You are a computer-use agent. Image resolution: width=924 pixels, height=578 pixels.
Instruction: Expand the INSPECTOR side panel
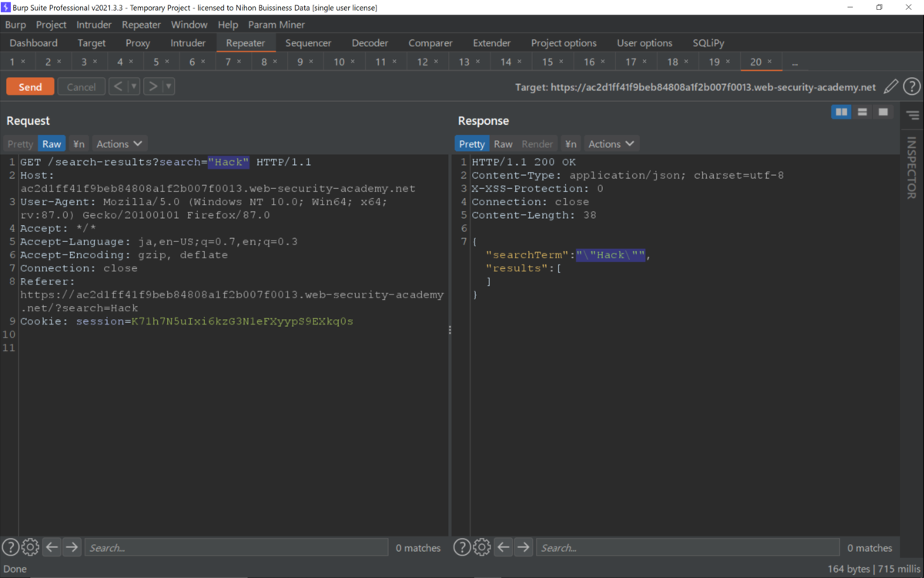click(x=912, y=168)
